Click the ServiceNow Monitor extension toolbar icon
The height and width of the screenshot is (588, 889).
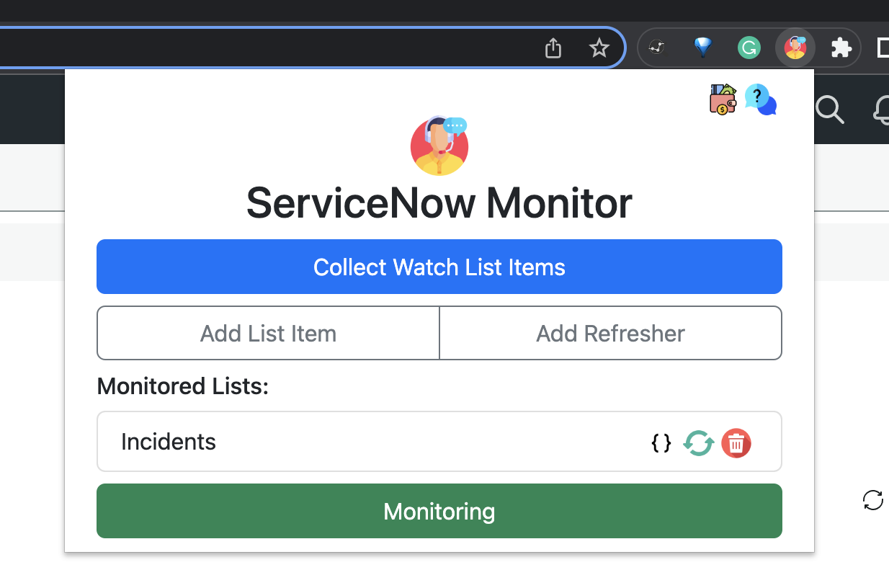pyautogui.click(x=795, y=48)
